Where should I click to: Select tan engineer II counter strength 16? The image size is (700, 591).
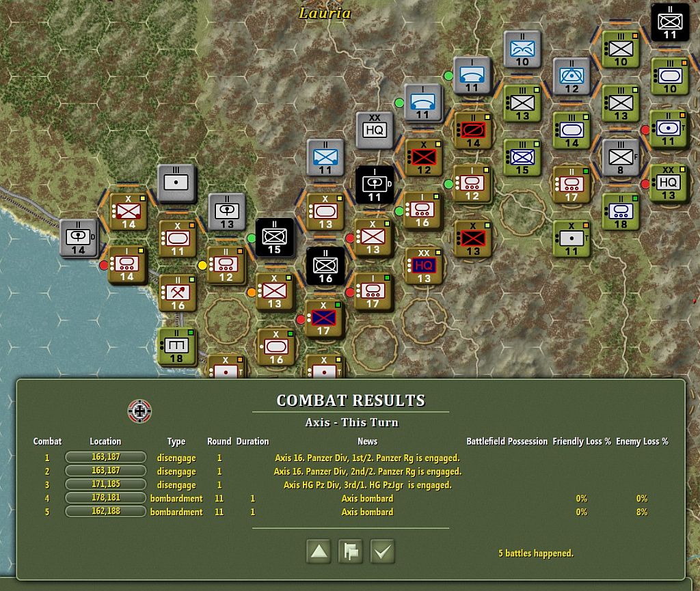[177, 293]
